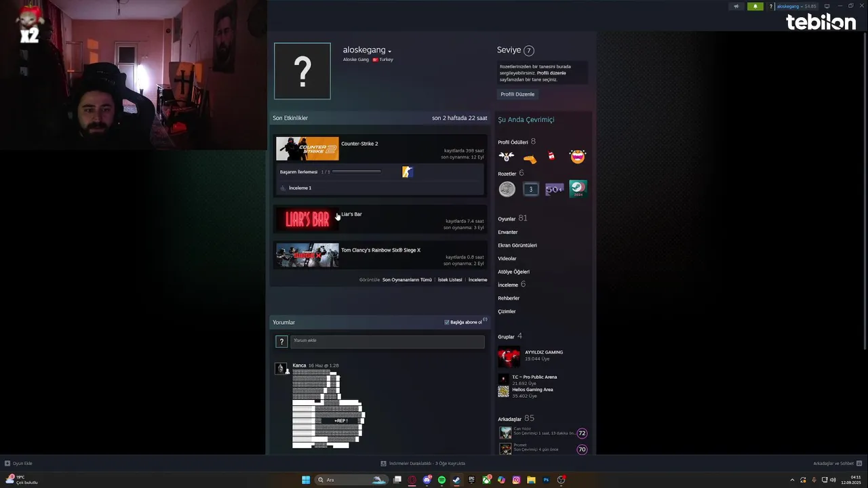This screenshot has width=868, height=488.
Task: Open the number 3 badge
Action: (x=531, y=190)
